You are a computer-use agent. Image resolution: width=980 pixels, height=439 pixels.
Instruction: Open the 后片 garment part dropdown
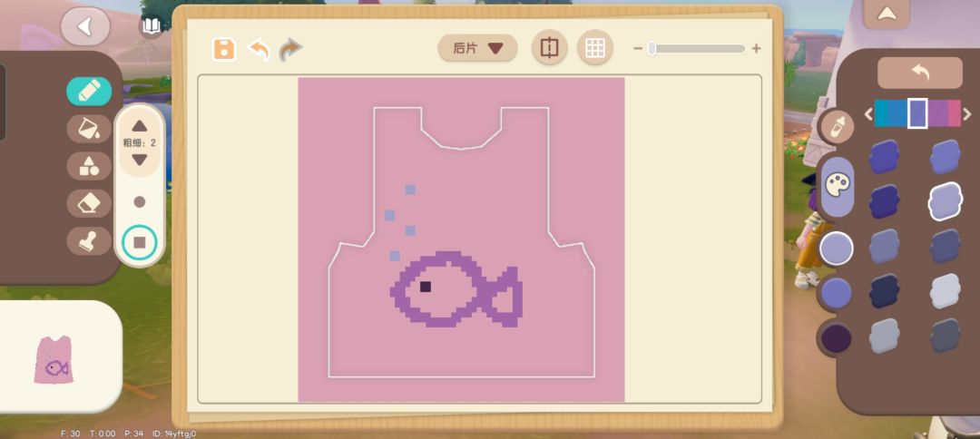tap(477, 48)
